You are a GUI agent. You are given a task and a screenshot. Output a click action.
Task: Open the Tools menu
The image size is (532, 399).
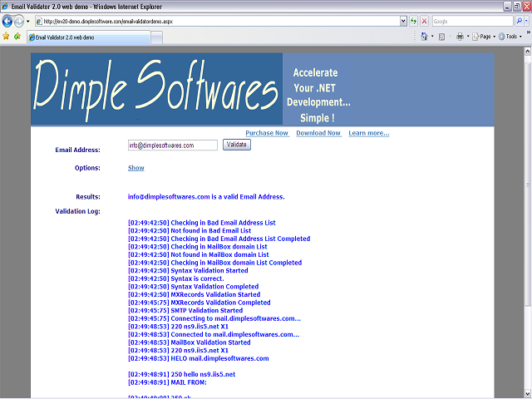[510, 37]
